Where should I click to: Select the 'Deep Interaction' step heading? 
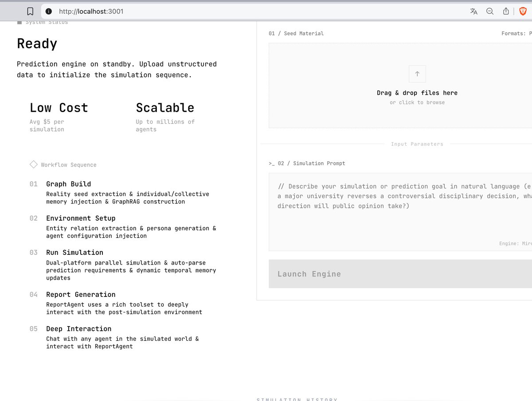click(79, 328)
